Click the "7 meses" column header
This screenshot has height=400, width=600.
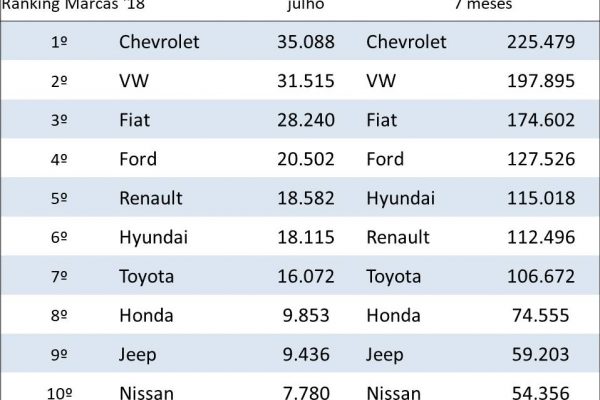point(482,5)
